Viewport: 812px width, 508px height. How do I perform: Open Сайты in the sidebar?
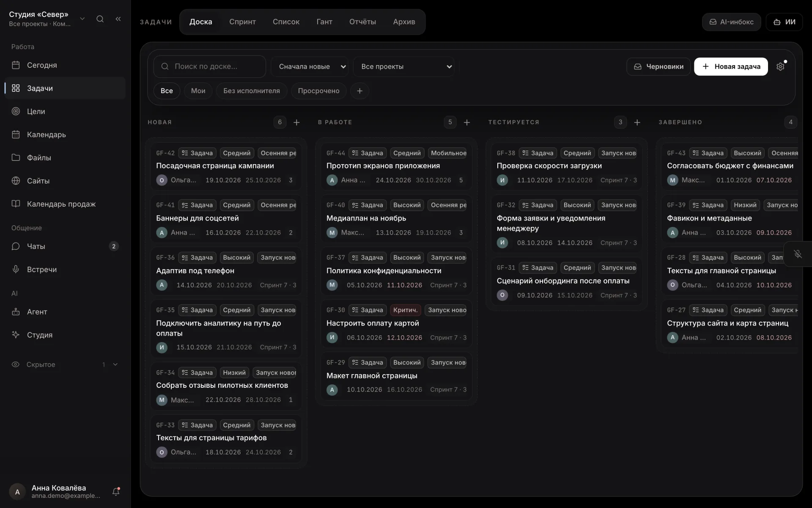65,181
